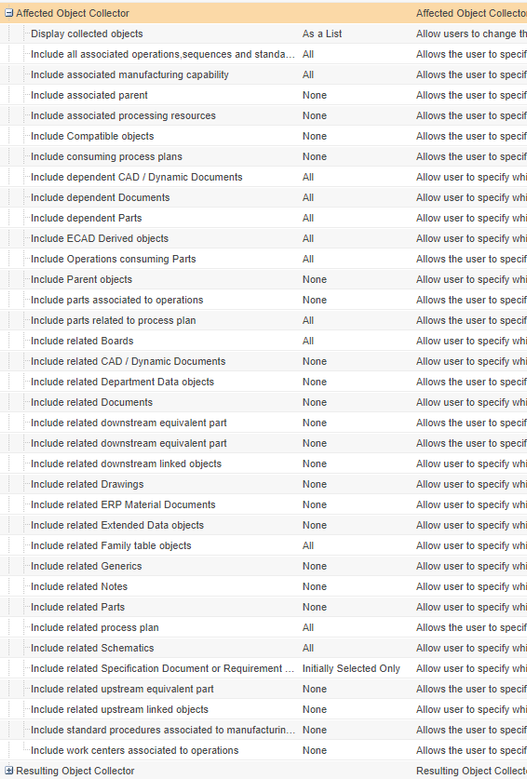Collapse the Affected Object Collector group
This screenshot has height=779, width=527.
(x=9, y=13)
